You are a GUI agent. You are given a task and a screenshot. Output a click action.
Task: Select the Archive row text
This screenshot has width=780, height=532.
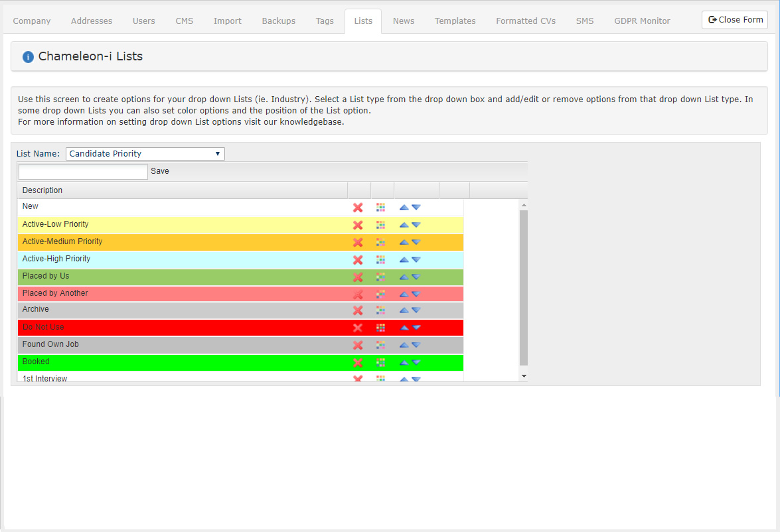(35, 309)
